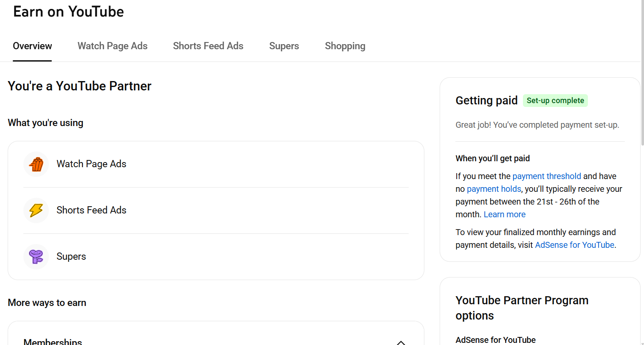Switch to the Overview tab

pyautogui.click(x=32, y=46)
